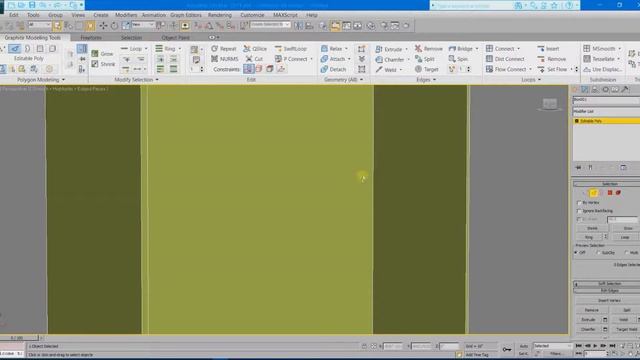Click the Spin edge icon
This screenshot has width=640, height=360.
(x=452, y=59)
